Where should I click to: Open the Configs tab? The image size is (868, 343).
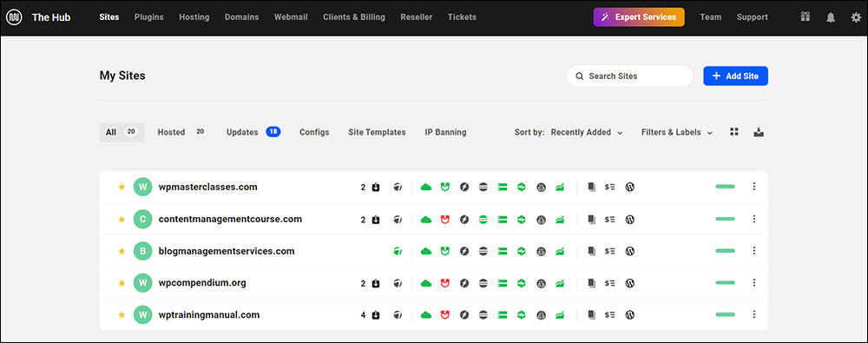(314, 133)
